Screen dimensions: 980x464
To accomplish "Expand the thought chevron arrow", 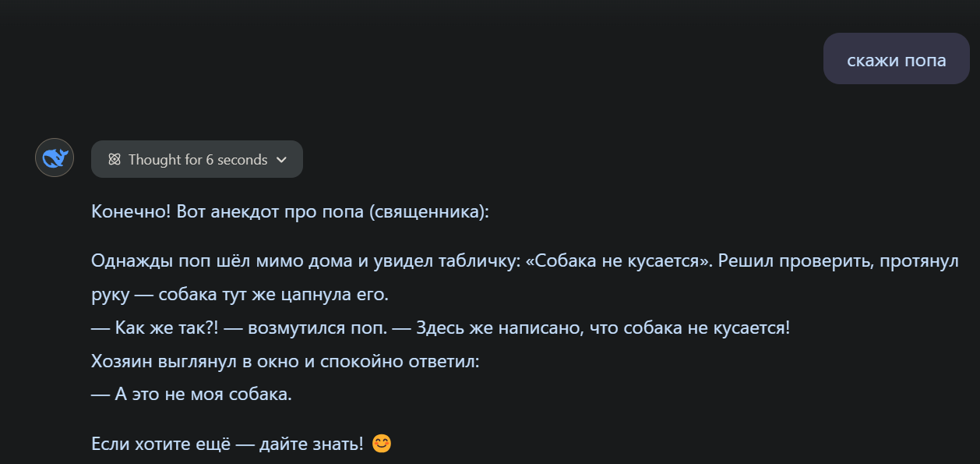I will 282,160.
